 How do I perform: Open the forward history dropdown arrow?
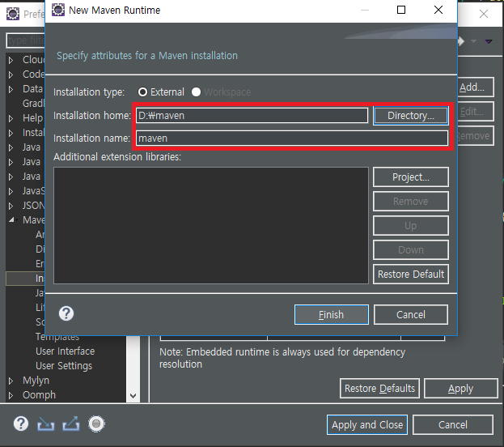pyautogui.click(x=473, y=41)
